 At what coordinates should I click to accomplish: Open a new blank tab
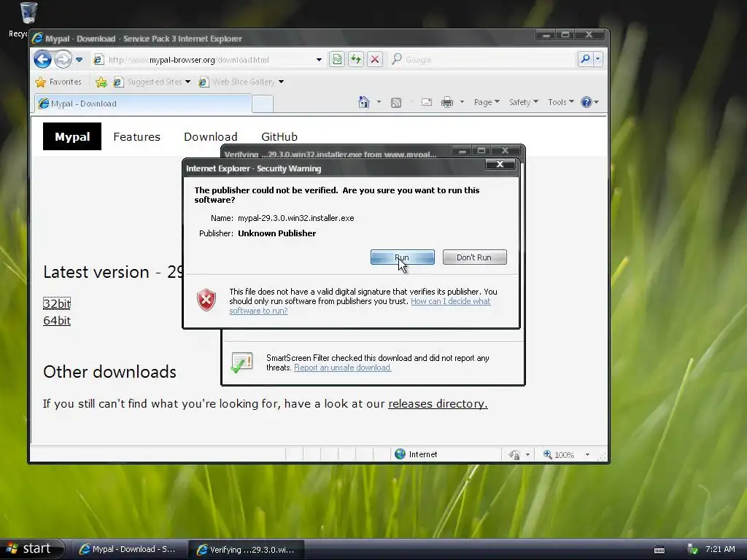pos(263,104)
